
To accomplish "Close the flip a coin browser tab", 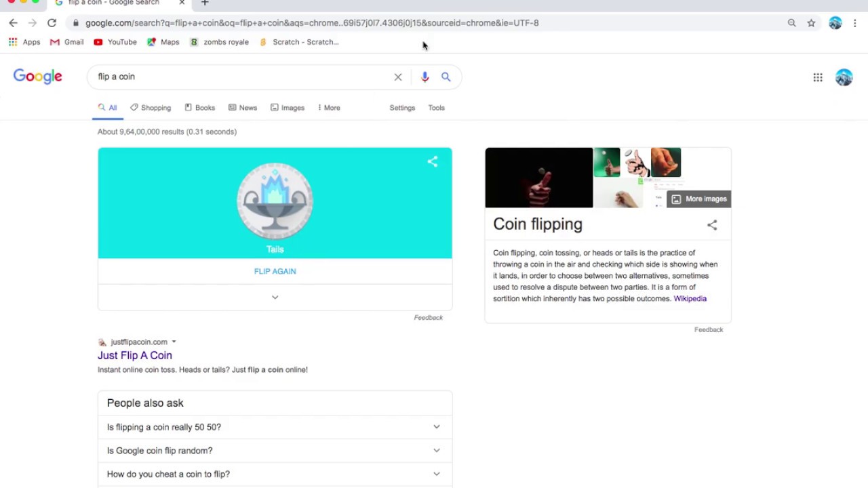I will pos(182,3).
